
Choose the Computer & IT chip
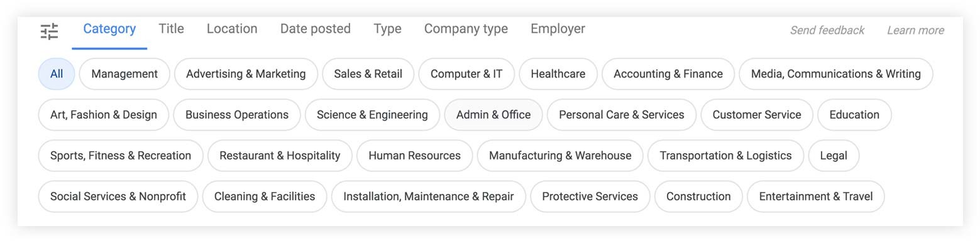(466, 74)
